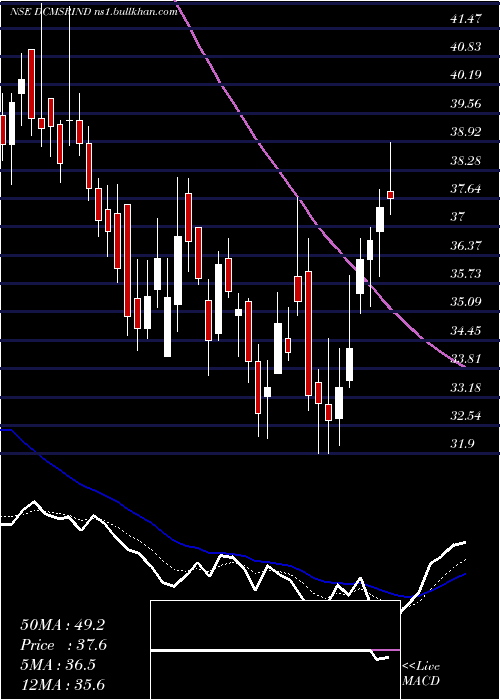
Task: Click the latest small red candlestick
Action: point(390,195)
